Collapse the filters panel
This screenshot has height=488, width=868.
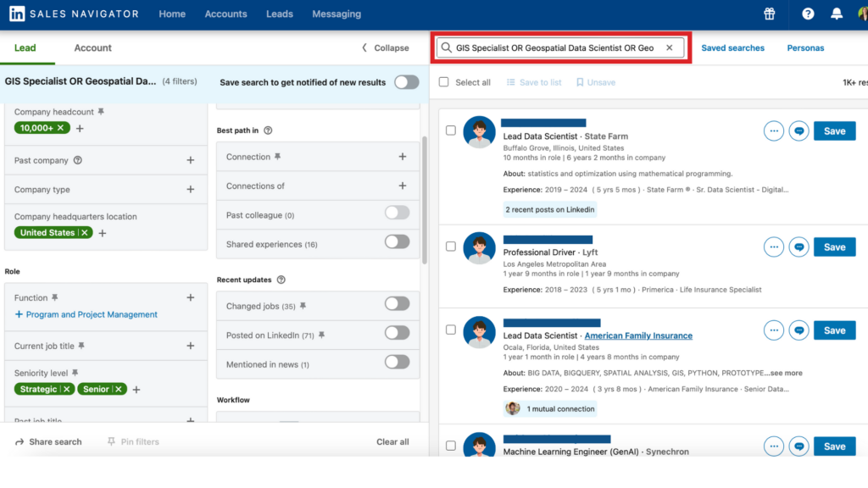click(386, 48)
